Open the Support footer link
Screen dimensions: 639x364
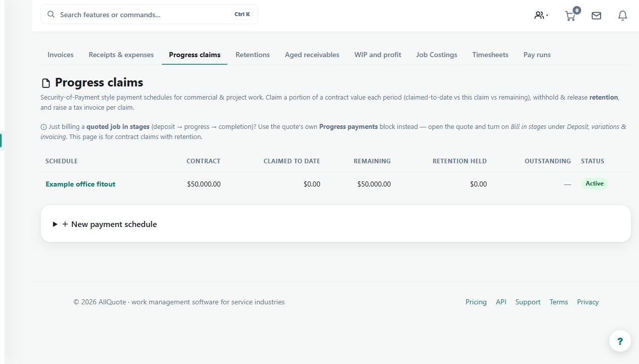[528, 302]
